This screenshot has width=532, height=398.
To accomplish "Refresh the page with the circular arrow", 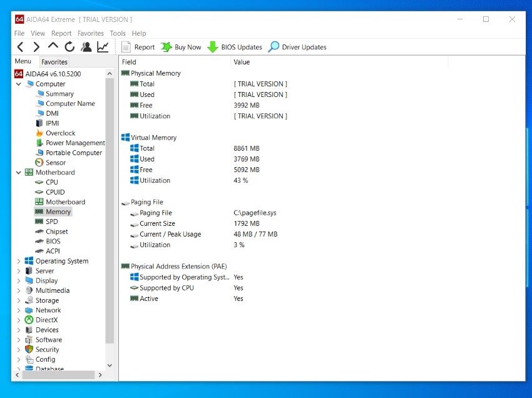I will [69, 47].
